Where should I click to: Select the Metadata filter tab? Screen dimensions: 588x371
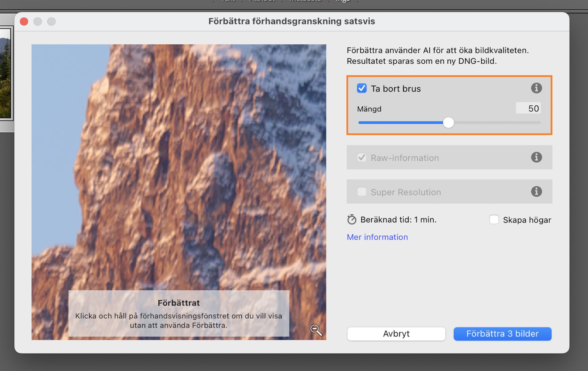pyautogui.click(x=305, y=1)
